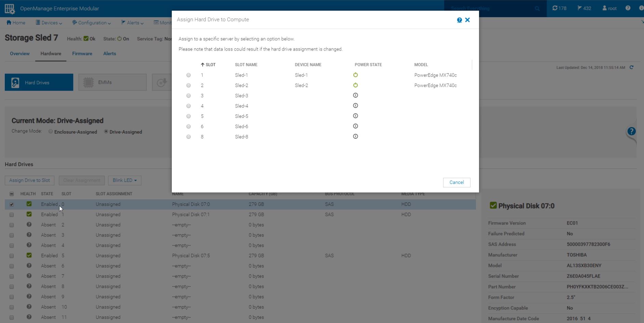Open the blue floating help bubble
The height and width of the screenshot is (323, 644).
coord(631,131)
